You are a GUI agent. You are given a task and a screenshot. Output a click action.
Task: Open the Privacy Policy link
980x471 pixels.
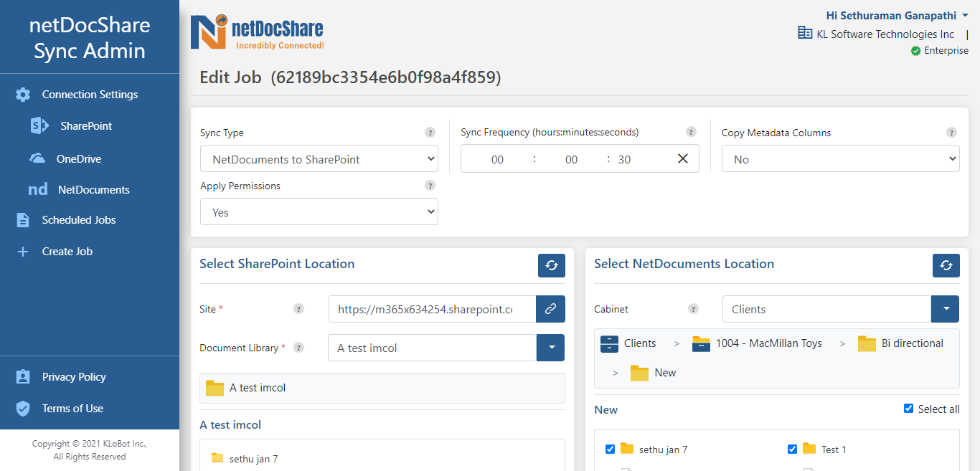74,377
